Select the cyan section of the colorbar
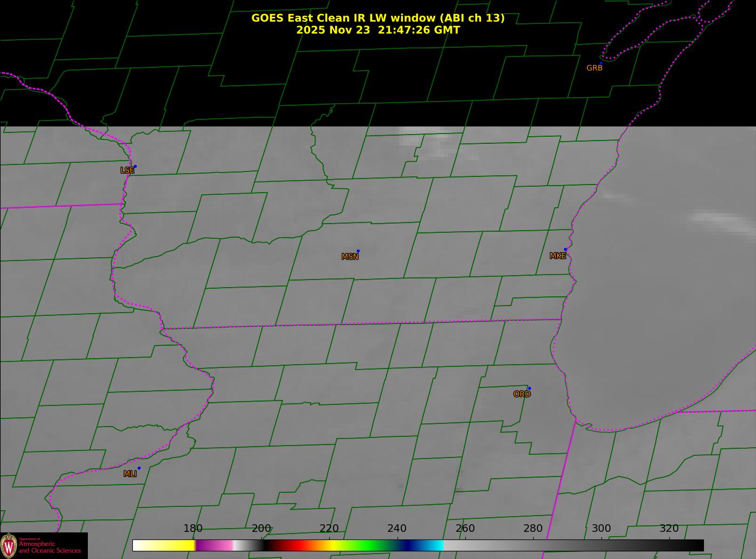Image resolution: width=756 pixels, height=559 pixels. point(434,545)
